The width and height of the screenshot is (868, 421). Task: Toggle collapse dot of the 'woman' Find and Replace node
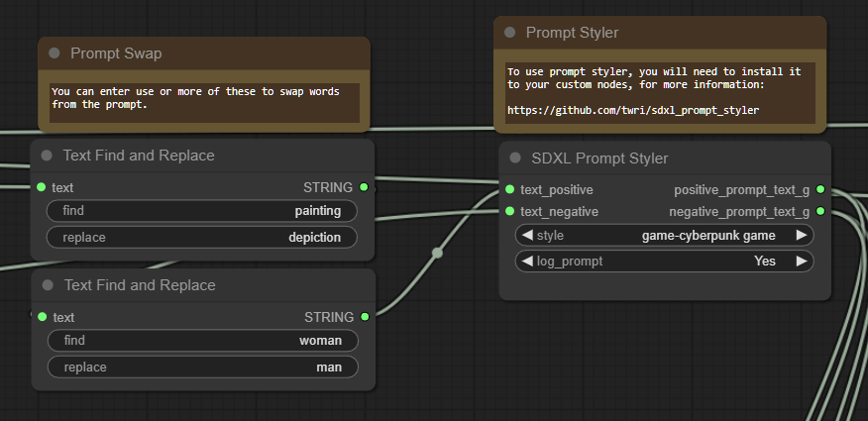tap(48, 285)
